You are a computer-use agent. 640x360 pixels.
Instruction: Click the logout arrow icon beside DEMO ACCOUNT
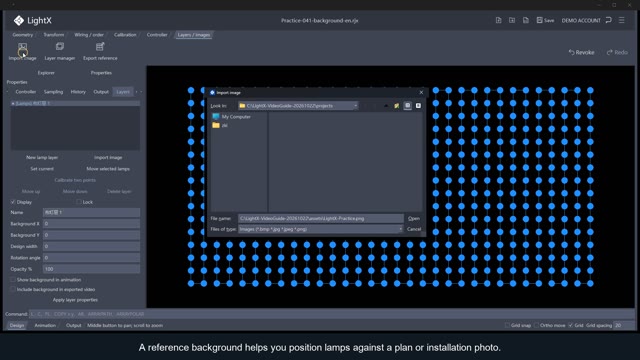pyautogui.click(x=609, y=20)
